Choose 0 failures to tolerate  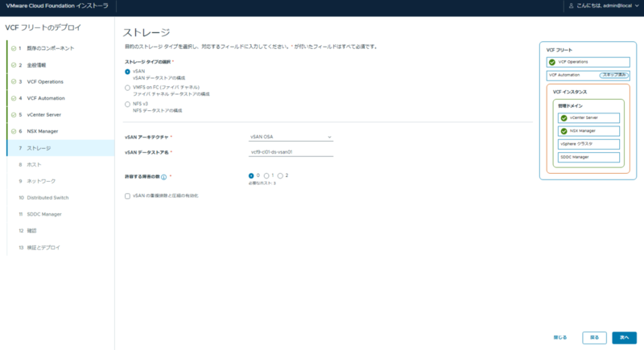[x=251, y=175]
